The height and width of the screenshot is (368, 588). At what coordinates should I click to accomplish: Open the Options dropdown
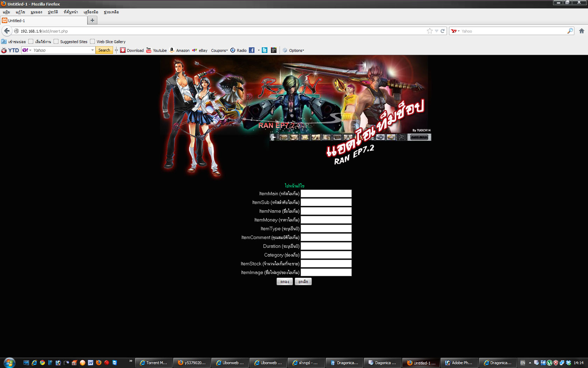click(294, 50)
